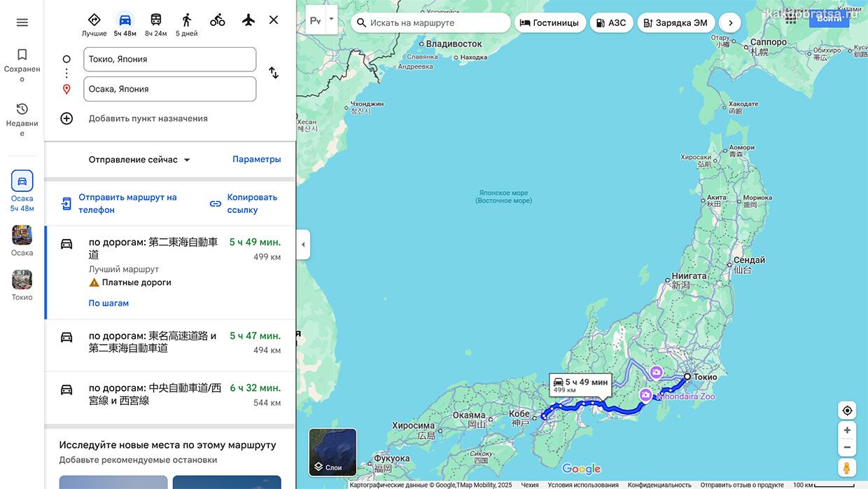Select best travel modes option

(94, 24)
